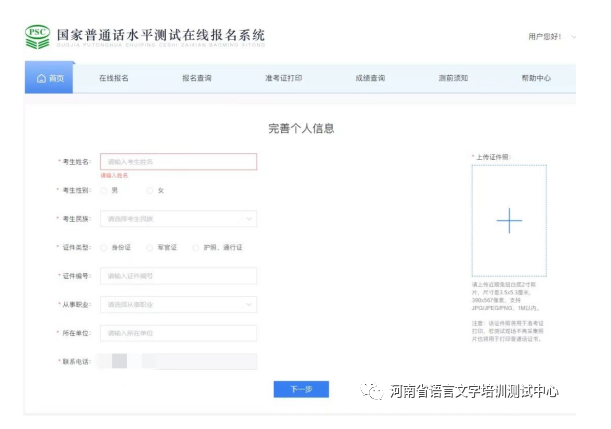Choose 军官证 as document type

(x=150, y=248)
